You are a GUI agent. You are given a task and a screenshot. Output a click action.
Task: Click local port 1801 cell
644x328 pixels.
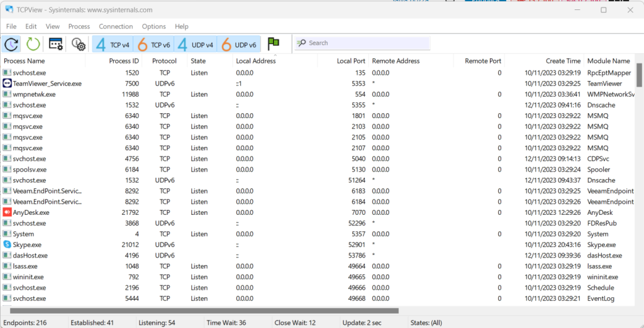pyautogui.click(x=358, y=116)
